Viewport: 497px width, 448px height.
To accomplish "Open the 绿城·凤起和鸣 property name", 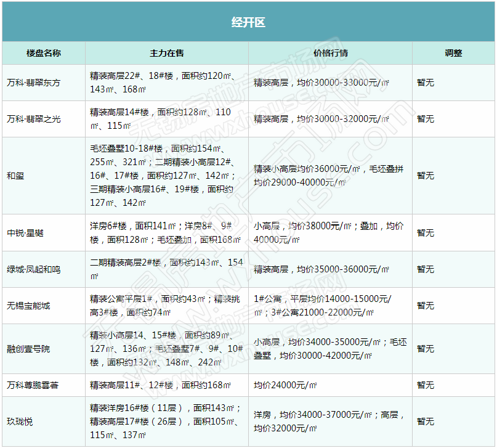I will [34, 269].
